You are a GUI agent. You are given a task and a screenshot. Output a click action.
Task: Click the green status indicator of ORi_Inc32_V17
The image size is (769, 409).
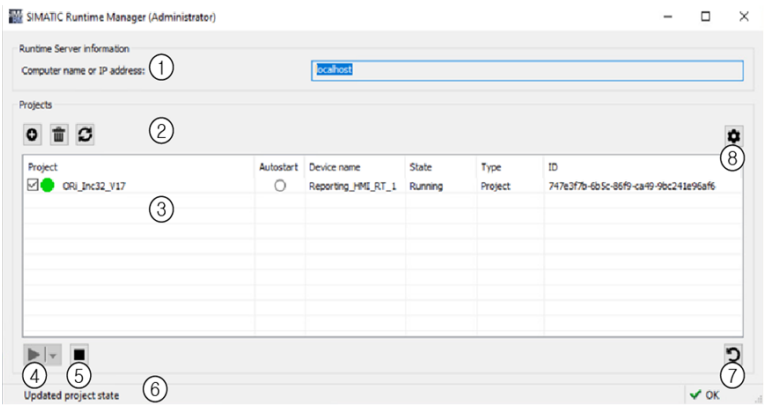click(48, 185)
